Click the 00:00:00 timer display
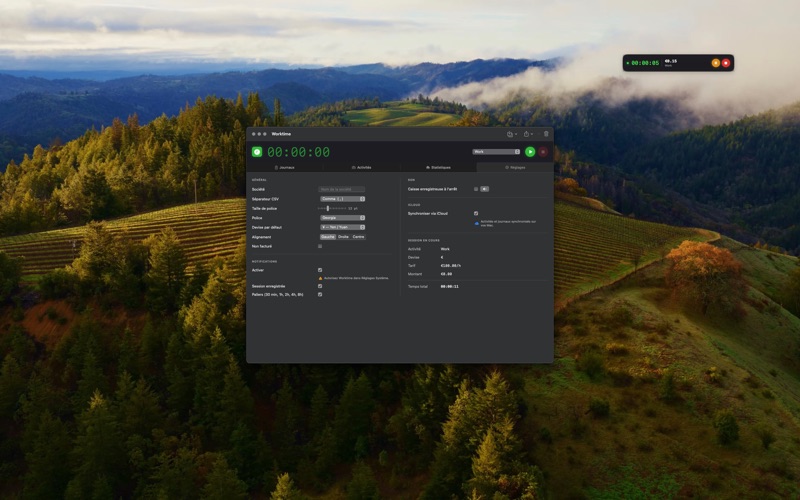Screen dimensions: 800x500 coord(298,152)
